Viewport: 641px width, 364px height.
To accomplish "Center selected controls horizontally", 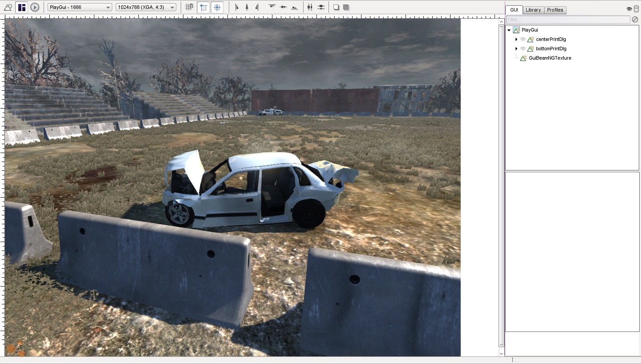I will click(247, 7).
